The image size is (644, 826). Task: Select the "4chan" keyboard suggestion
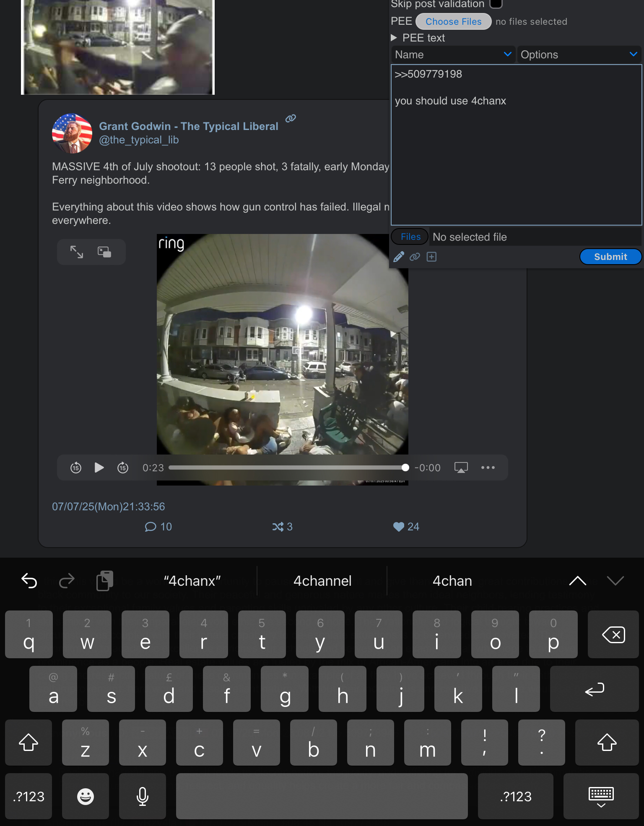coord(452,581)
